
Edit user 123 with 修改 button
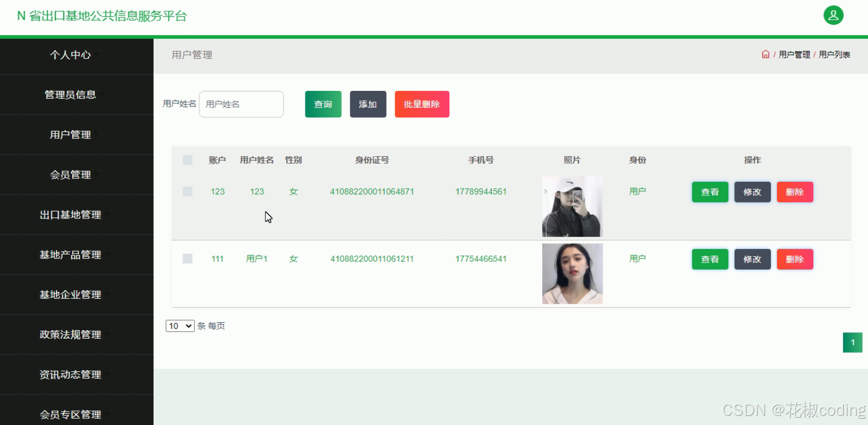[752, 192]
